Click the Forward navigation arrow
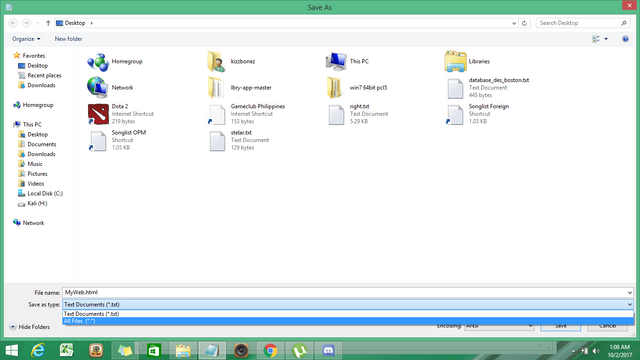 (x=26, y=23)
